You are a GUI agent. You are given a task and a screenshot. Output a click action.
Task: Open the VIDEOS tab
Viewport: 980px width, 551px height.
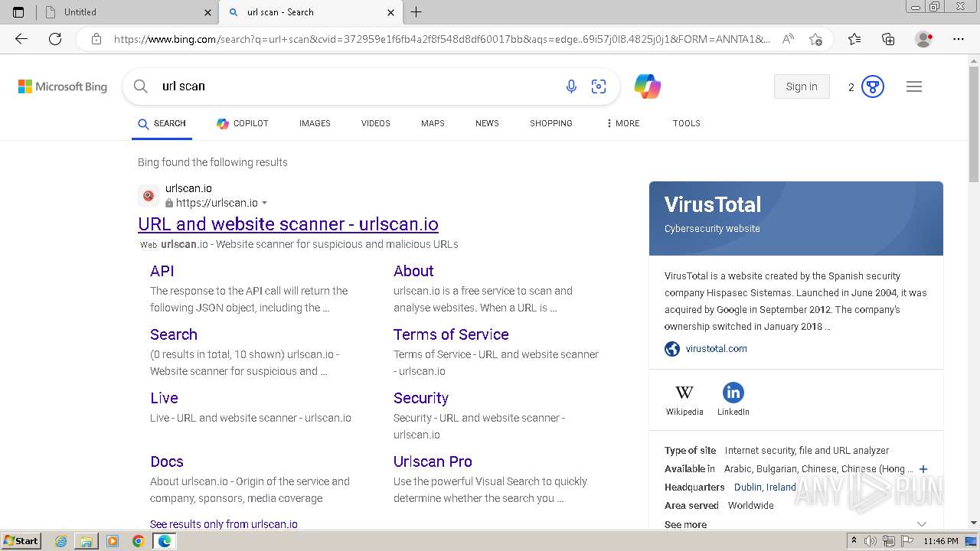click(x=376, y=123)
